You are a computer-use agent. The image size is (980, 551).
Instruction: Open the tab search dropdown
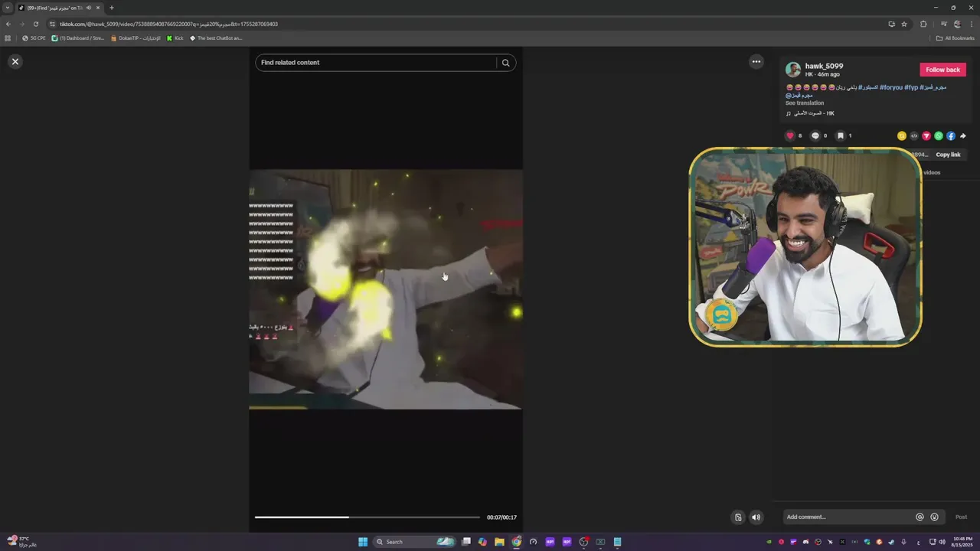(8, 8)
